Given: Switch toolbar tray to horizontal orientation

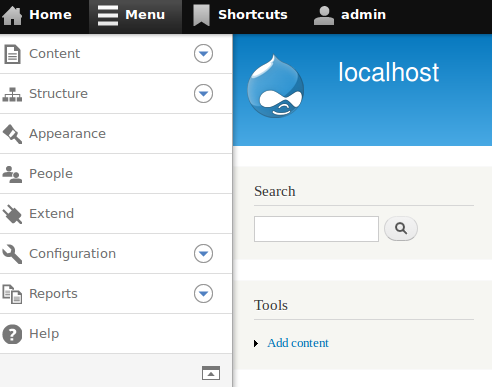Looking at the screenshot, I should (211, 373).
